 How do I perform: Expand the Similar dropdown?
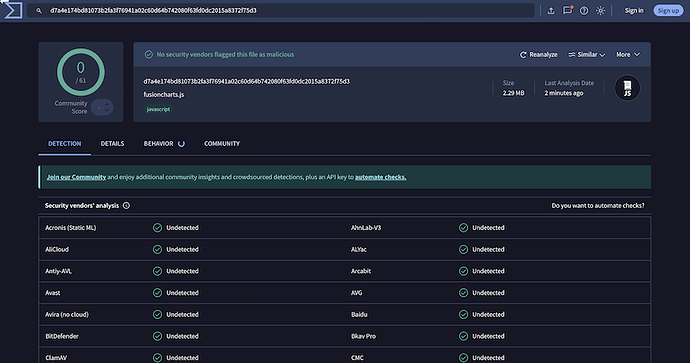[587, 55]
